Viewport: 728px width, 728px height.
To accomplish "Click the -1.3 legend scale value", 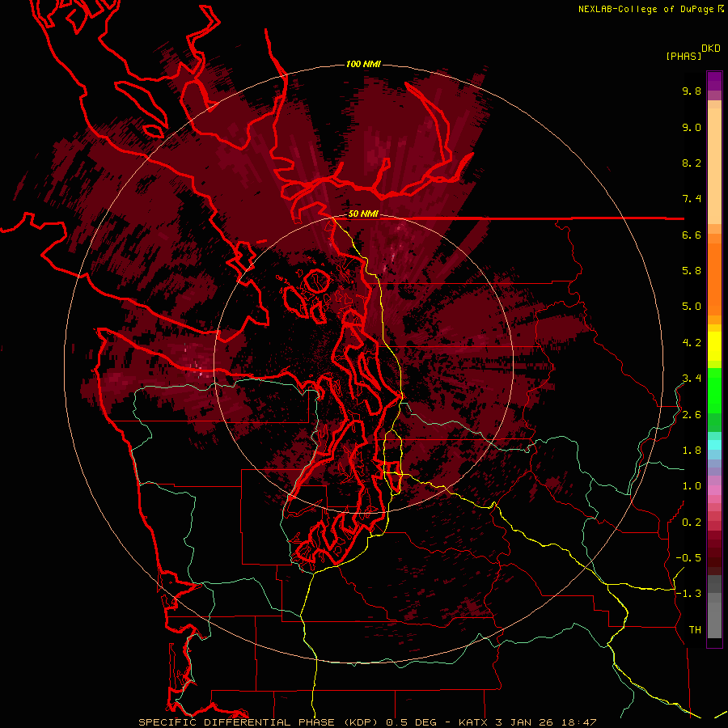I will click(x=688, y=594).
